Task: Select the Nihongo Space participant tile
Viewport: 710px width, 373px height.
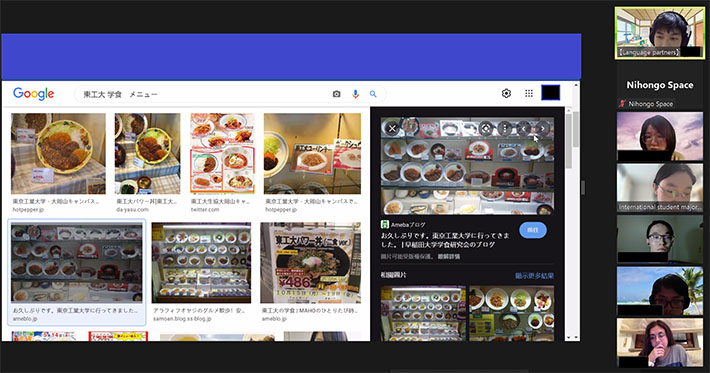Action: [x=660, y=86]
